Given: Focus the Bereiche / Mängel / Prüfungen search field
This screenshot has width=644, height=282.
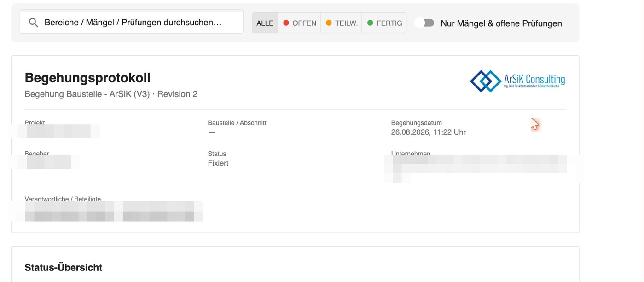Looking at the screenshot, I should point(132,22).
